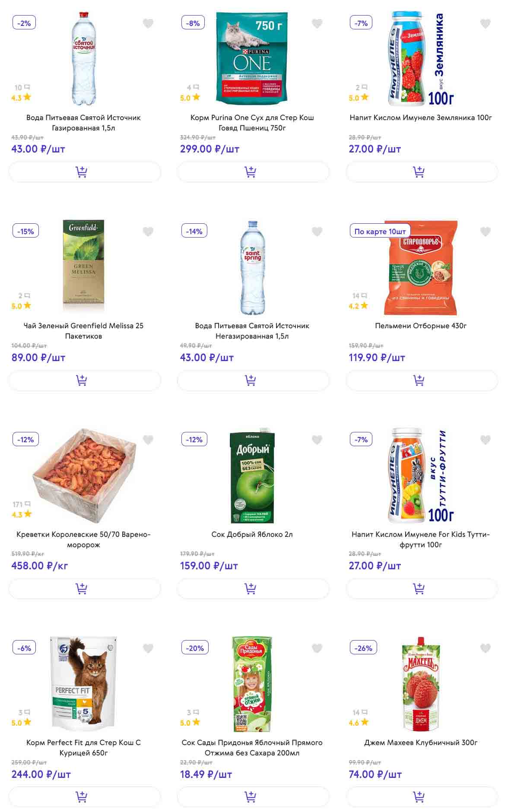This screenshot has width=511, height=812.
Task: Open Вода Питьевая Негазированная 1,5л title
Action: [x=252, y=331]
